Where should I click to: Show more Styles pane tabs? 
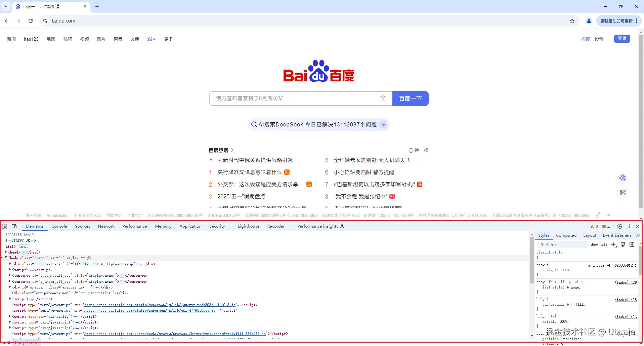coord(638,235)
